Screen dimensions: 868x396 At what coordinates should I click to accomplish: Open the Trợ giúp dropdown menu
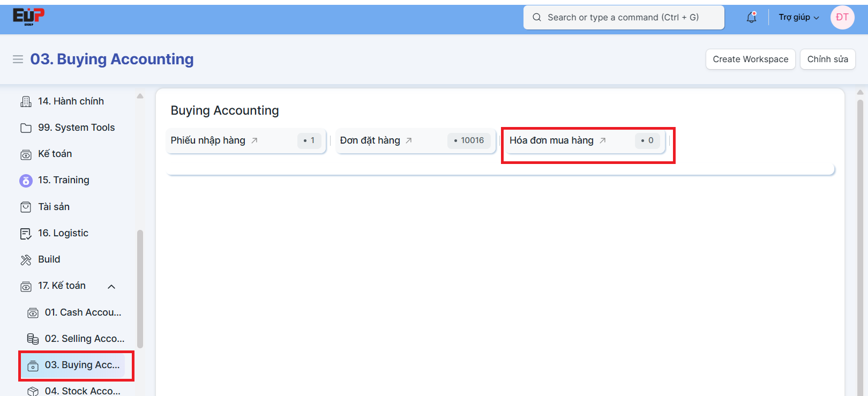click(798, 17)
